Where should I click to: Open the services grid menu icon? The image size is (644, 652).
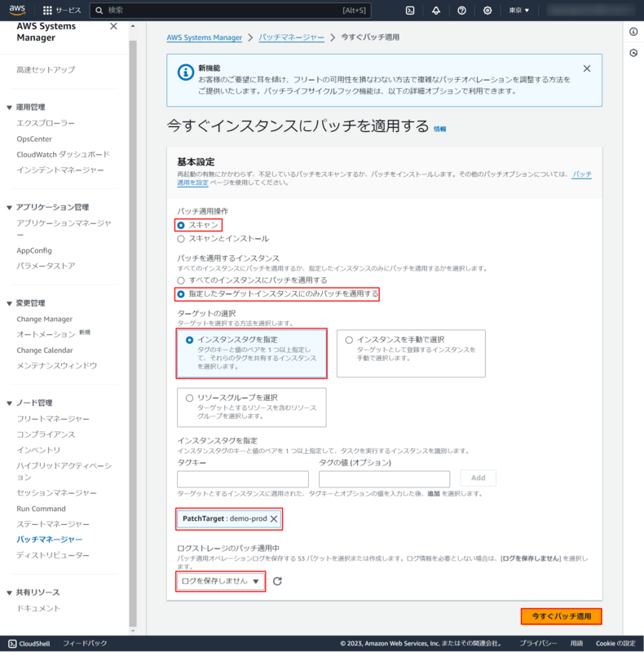(47, 11)
